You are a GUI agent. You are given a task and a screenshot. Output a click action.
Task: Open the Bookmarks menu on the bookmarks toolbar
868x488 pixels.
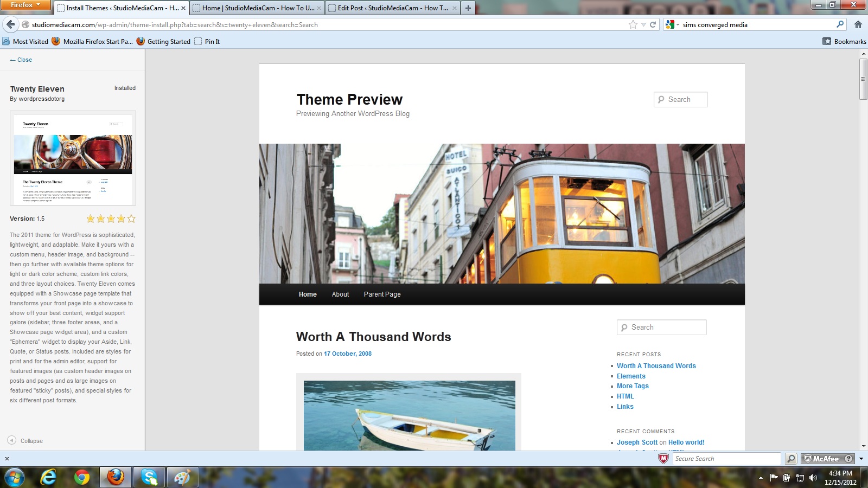[x=844, y=41]
